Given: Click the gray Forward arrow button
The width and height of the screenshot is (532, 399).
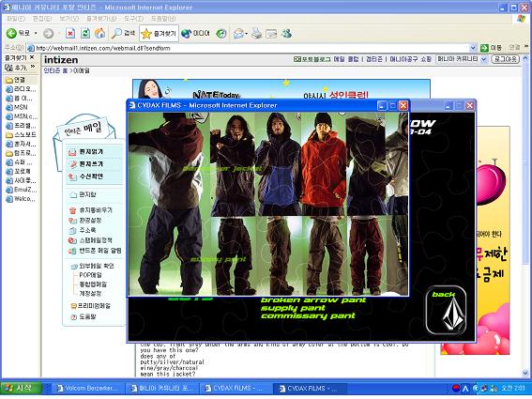Looking at the screenshot, I should click(x=49, y=33).
